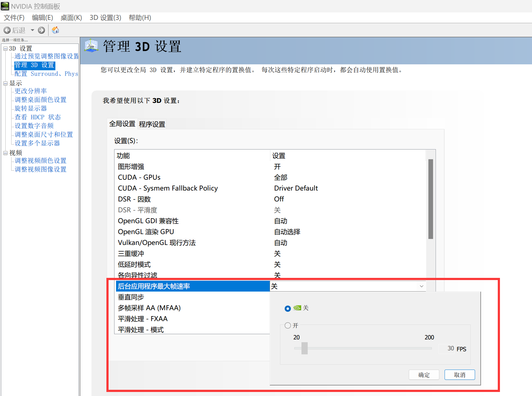This screenshot has width=532, height=396.
Task: Click the FPS slider handle
Action: [x=305, y=348]
